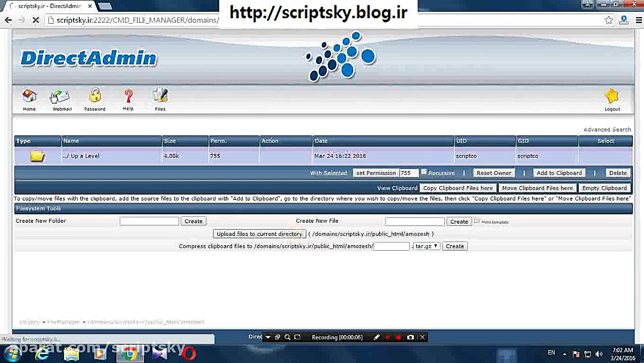The width and height of the screenshot is (644, 363).
Task: Click Upload files to current directory
Action: point(259,234)
